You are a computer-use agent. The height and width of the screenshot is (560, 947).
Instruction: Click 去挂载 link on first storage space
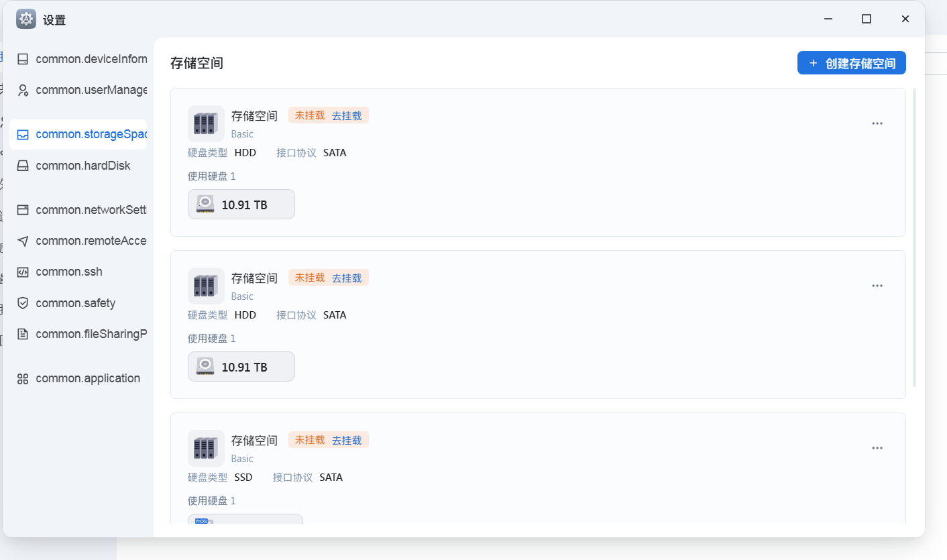coord(347,115)
